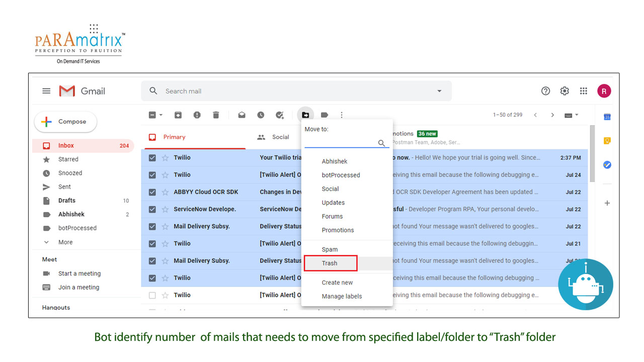Click the Compose button
This screenshot has width=644, height=362.
(65, 122)
